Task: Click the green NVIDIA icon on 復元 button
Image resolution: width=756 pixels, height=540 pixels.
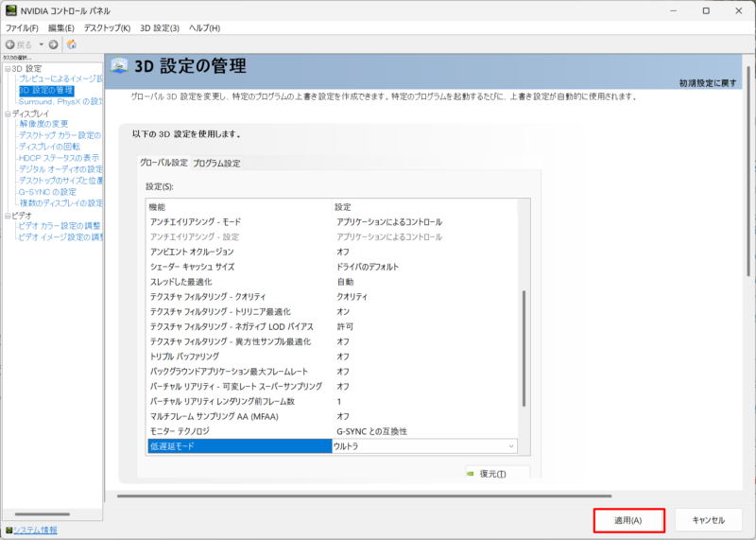Action: coord(471,474)
